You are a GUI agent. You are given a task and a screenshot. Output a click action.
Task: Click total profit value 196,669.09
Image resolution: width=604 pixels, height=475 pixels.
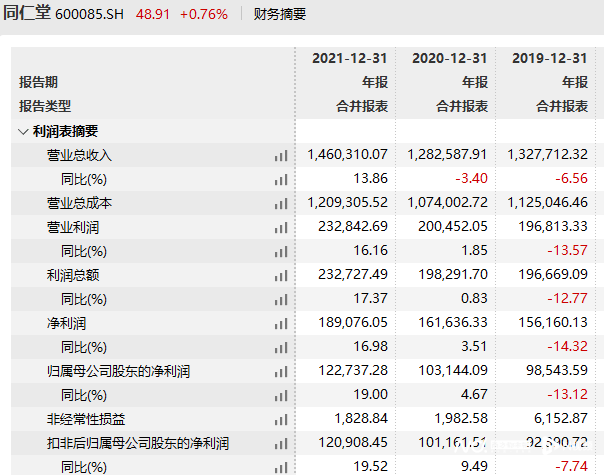point(553,274)
